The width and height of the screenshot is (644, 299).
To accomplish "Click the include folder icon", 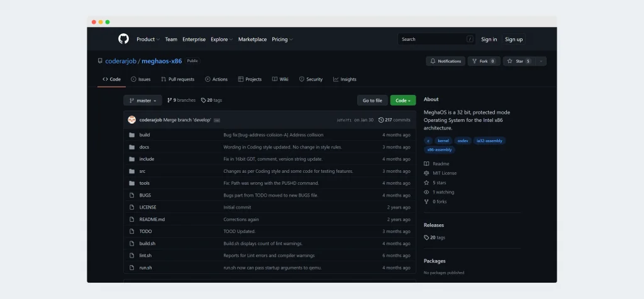I will tap(132, 159).
